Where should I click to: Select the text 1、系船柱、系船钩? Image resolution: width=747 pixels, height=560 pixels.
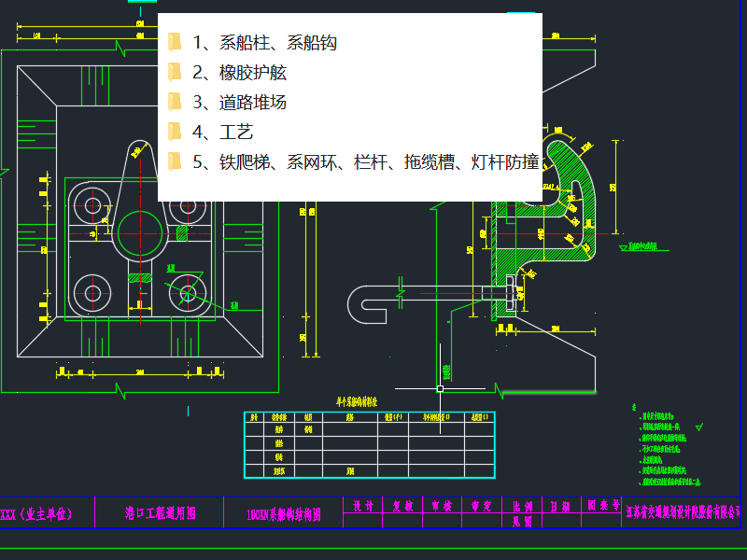pyautogui.click(x=265, y=43)
